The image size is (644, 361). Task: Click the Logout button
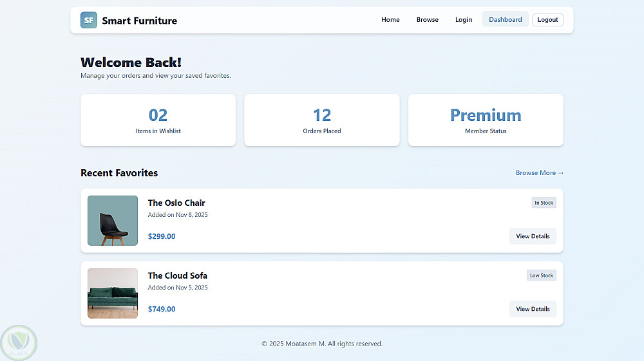click(547, 20)
